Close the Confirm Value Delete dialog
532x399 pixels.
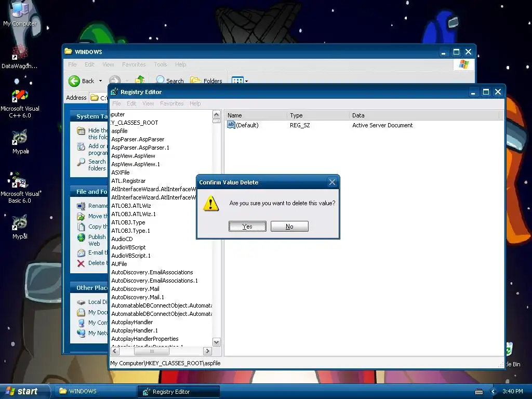[x=332, y=182]
